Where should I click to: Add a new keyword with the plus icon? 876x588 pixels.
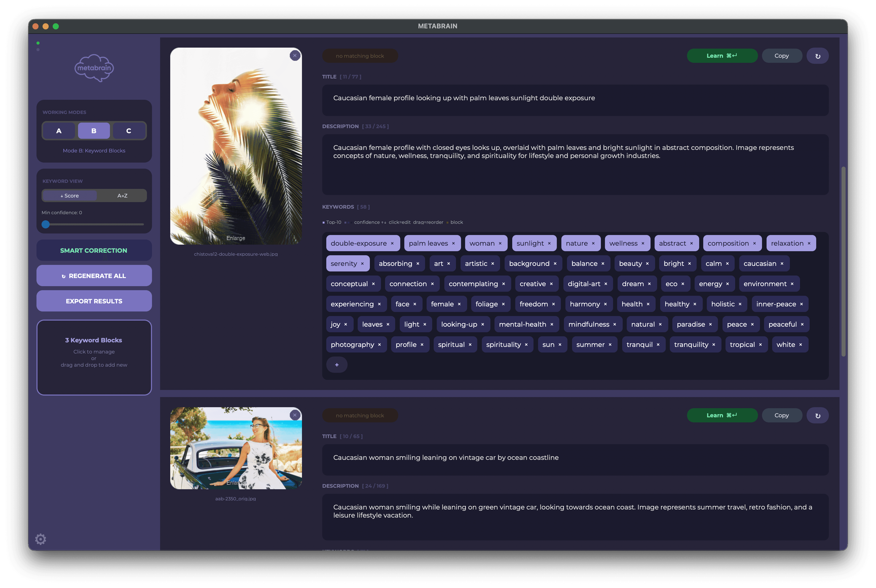click(x=336, y=364)
